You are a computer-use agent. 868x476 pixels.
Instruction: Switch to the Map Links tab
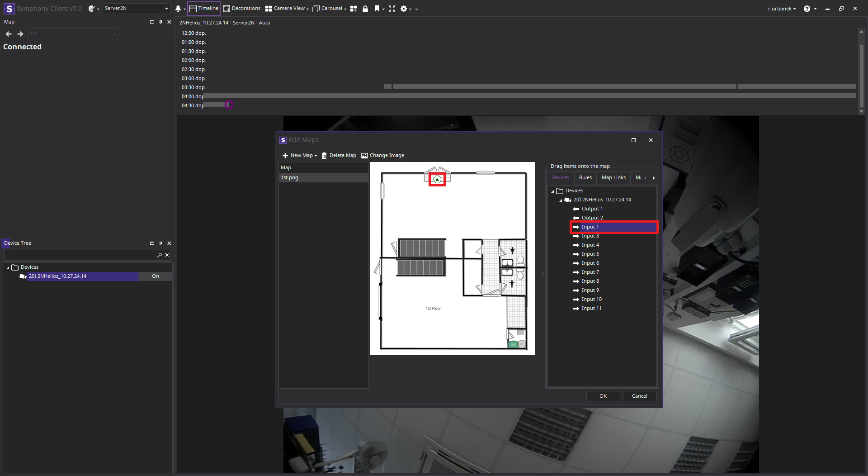click(613, 178)
